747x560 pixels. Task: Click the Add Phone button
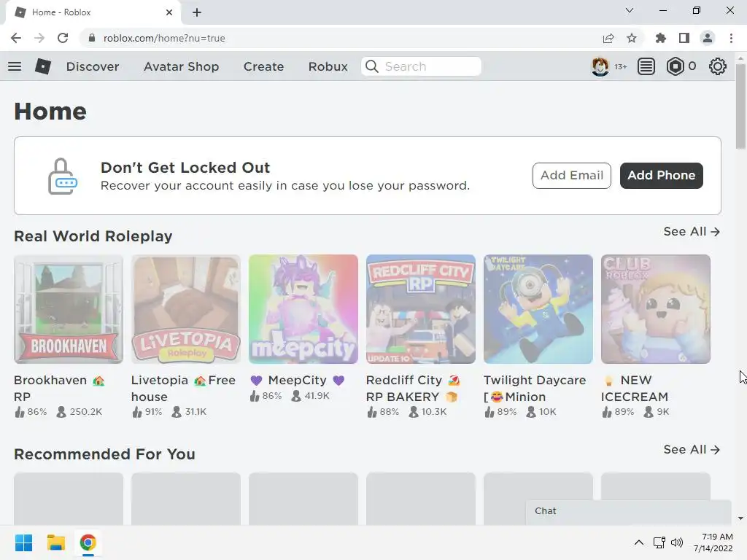pyautogui.click(x=661, y=175)
